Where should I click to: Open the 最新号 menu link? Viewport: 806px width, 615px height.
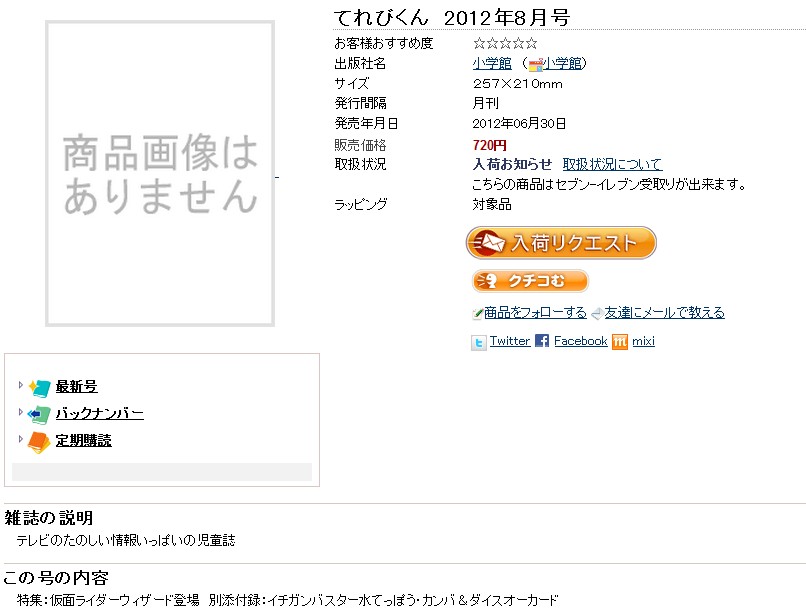[x=76, y=387]
